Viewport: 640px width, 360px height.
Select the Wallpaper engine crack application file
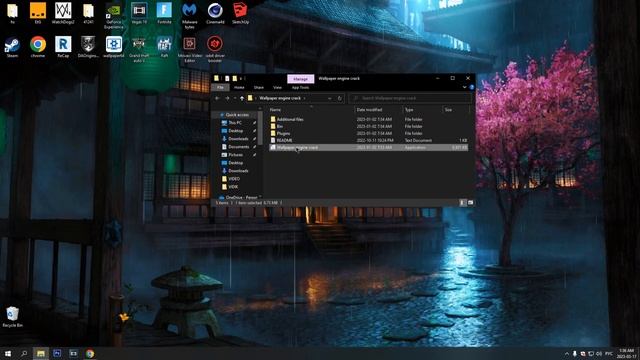pyautogui.click(x=368, y=147)
